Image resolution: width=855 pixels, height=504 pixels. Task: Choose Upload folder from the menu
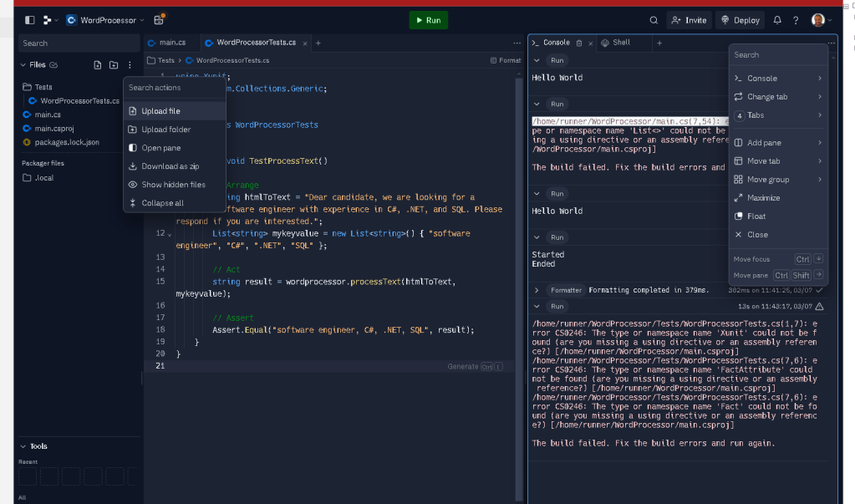point(174,130)
